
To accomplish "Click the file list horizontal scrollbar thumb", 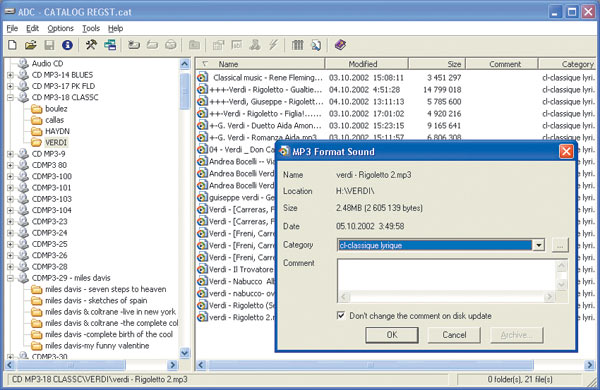I will coord(370,365).
